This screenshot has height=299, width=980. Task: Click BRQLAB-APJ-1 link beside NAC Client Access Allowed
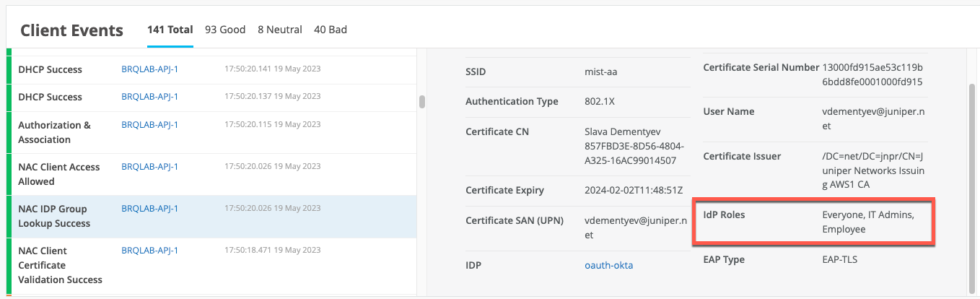tap(149, 167)
